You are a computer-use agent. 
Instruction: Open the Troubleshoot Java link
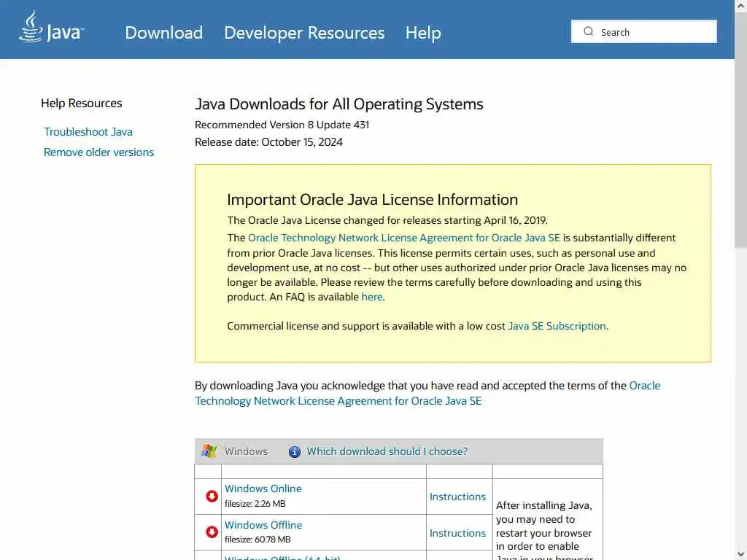[x=88, y=132]
